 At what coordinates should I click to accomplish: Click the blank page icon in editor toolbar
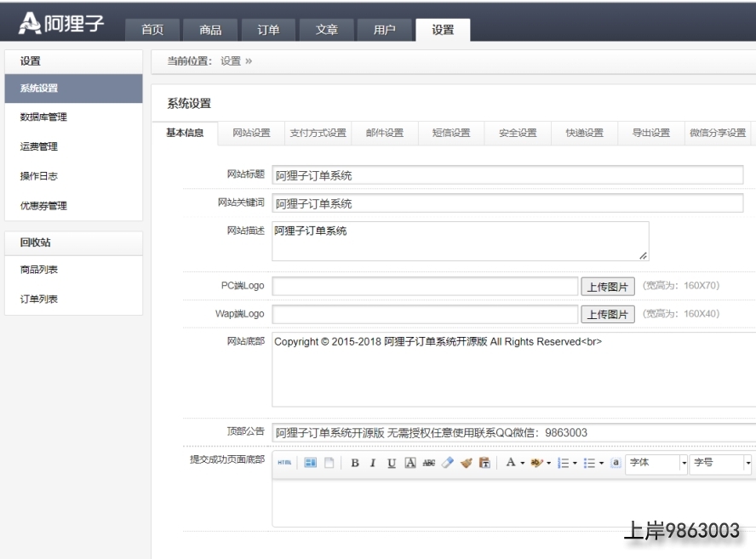[329, 463]
